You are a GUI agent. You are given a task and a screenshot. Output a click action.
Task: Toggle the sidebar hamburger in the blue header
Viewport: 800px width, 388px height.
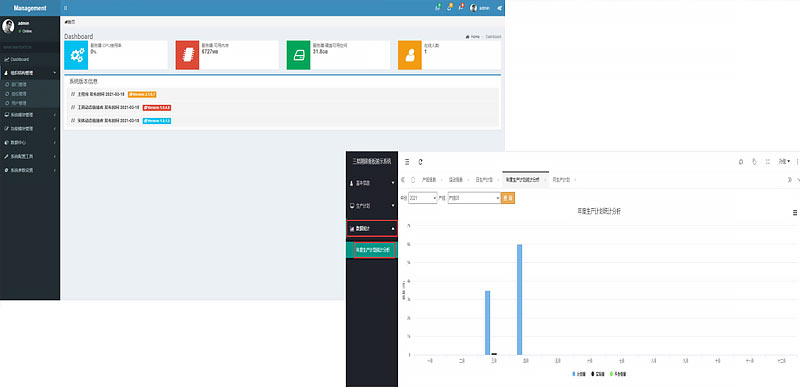point(65,8)
